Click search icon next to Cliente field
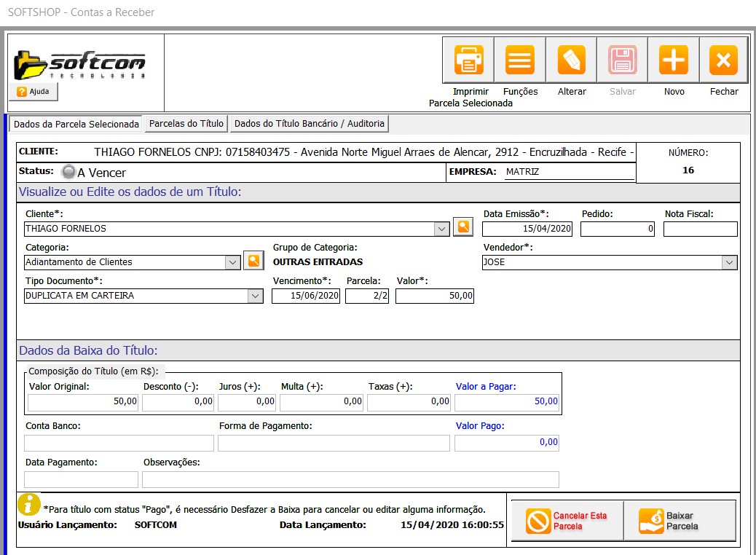 click(462, 227)
